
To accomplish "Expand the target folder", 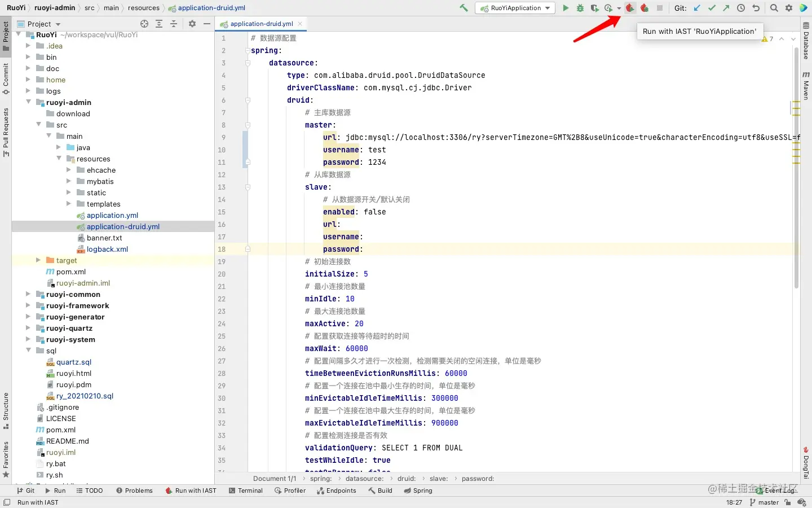I will (x=38, y=260).
